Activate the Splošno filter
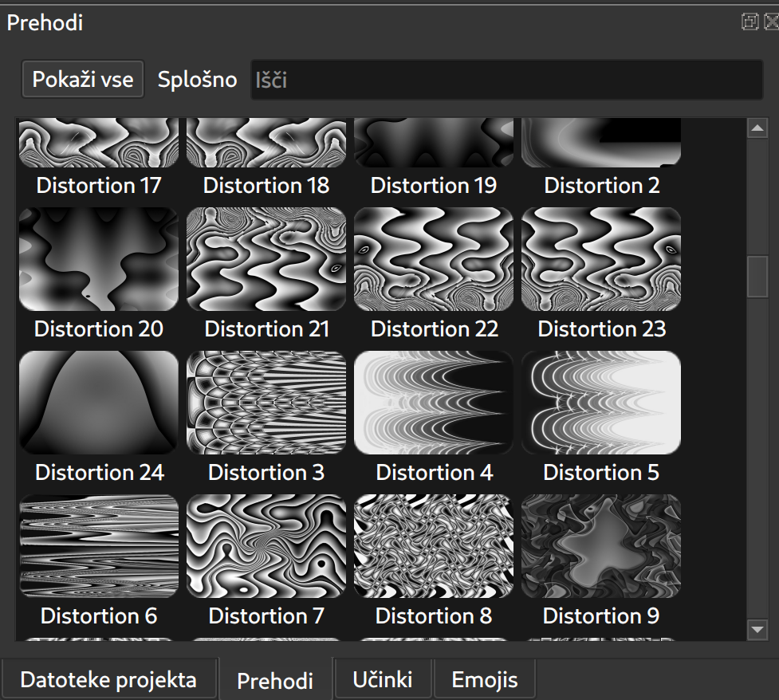Screen dimensions: 779x700 coord(197,80)
